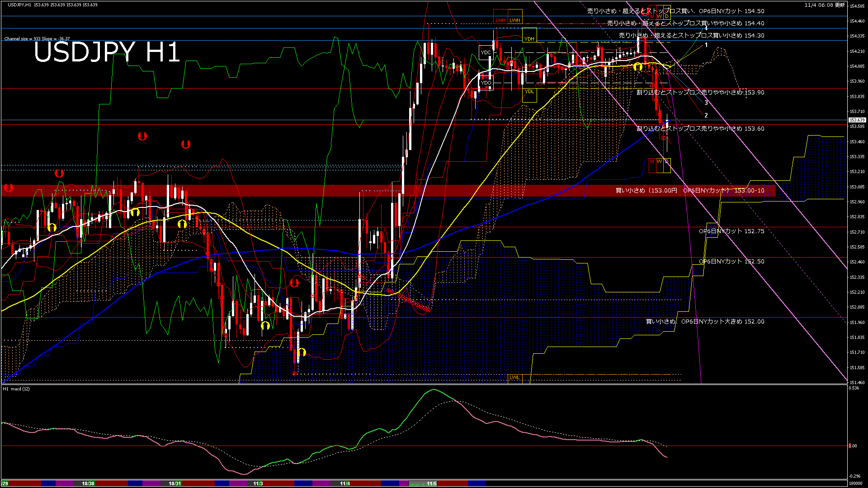Select the 10/31 date tab on bottom timeline

click(174, 483)
